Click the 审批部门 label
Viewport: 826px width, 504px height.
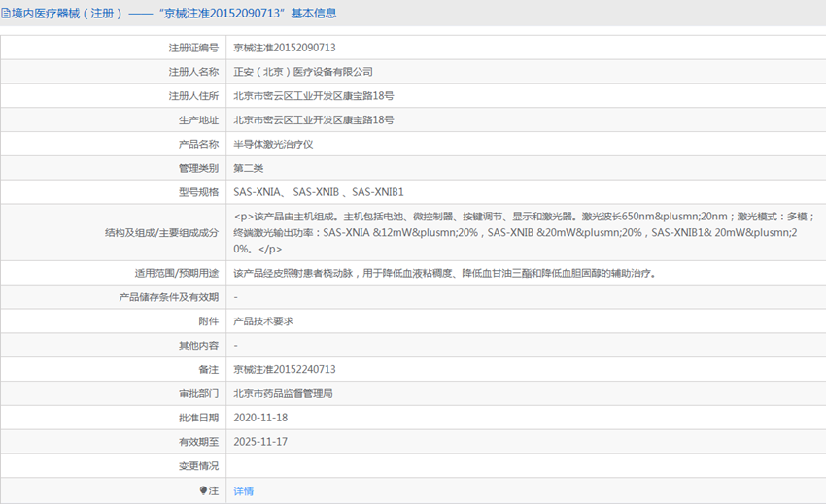(198, 394)
